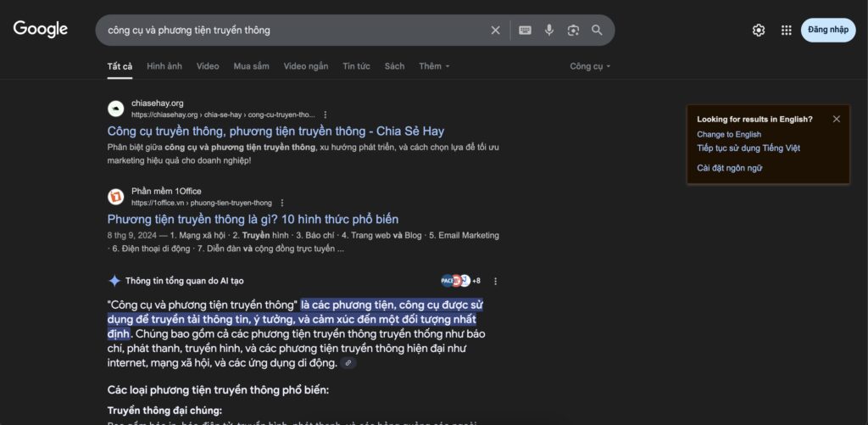Image resolution: width=868 pixels, height=425 pixels.
Task: Open Cài đặt ngôn ngữ link
Action: point(730,169)
